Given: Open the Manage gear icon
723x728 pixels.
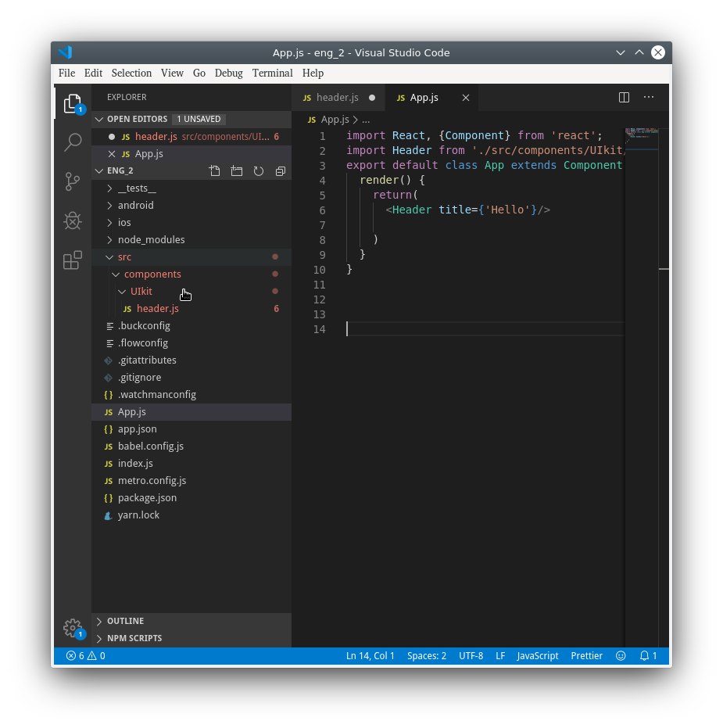Looking at the screenshot, I should coord(73,628).
